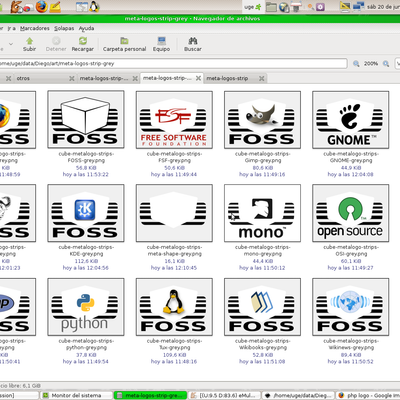Click file name 'cube-metalogo-strips-KDE-grey.png'
The height and width of the screenshot is (400, 400).
[86, 250]
